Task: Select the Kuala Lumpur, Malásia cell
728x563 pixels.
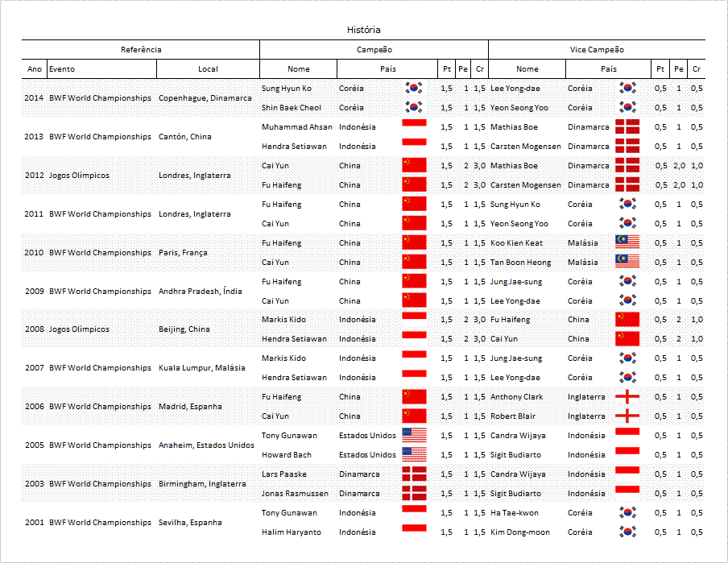Action: (x=201, y=367)
